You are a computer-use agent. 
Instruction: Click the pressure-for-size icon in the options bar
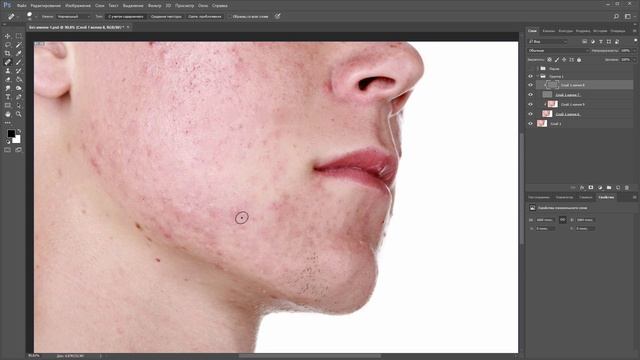click(x=278, y=16)
